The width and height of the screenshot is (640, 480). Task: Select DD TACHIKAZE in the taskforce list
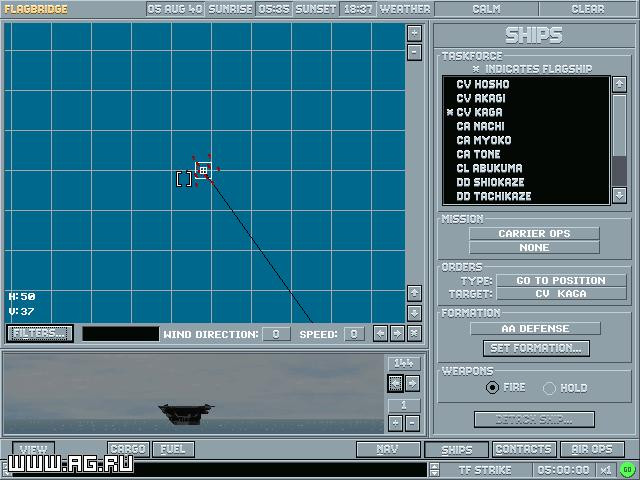pos(526,196)
